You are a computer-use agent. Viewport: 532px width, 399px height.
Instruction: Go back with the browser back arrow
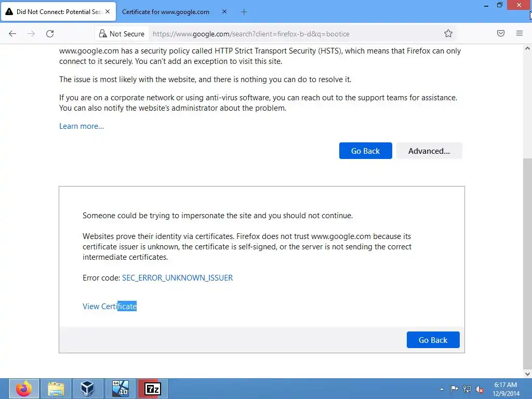tap(12, 34)
